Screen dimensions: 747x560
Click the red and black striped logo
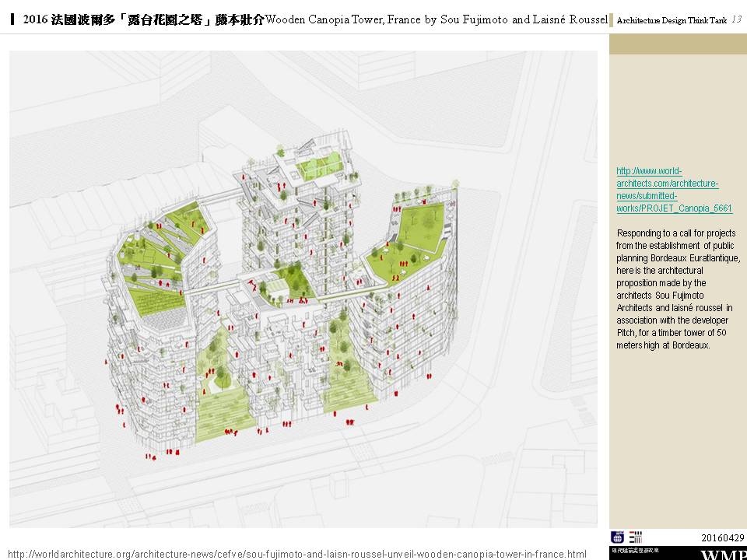pos(636,537)
